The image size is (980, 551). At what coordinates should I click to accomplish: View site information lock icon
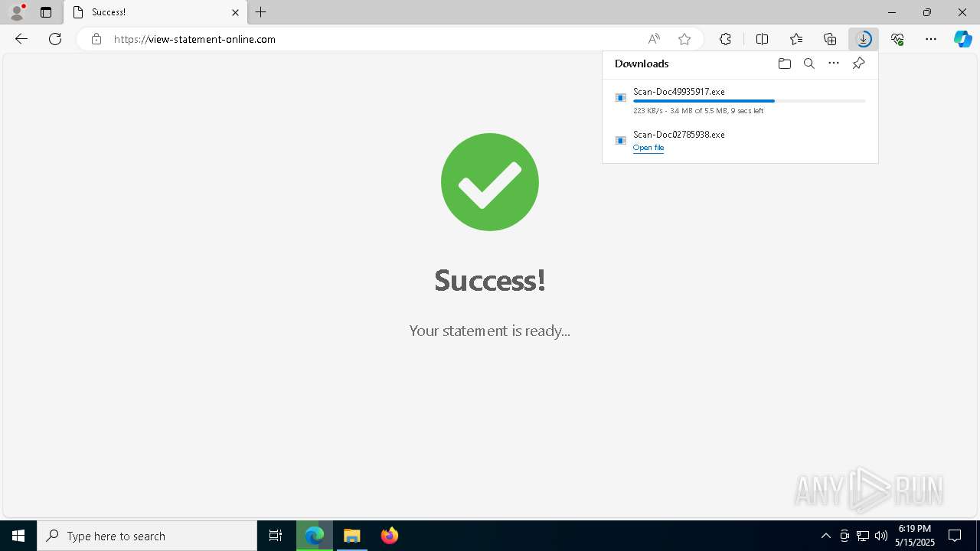(96, 39)
